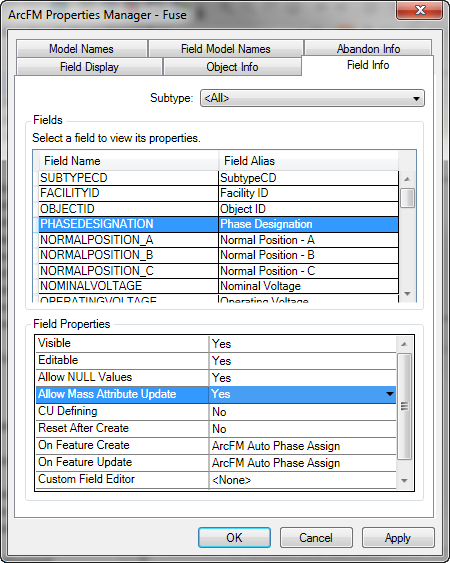Click the Field Alias column header

click(x=308, y=161)
